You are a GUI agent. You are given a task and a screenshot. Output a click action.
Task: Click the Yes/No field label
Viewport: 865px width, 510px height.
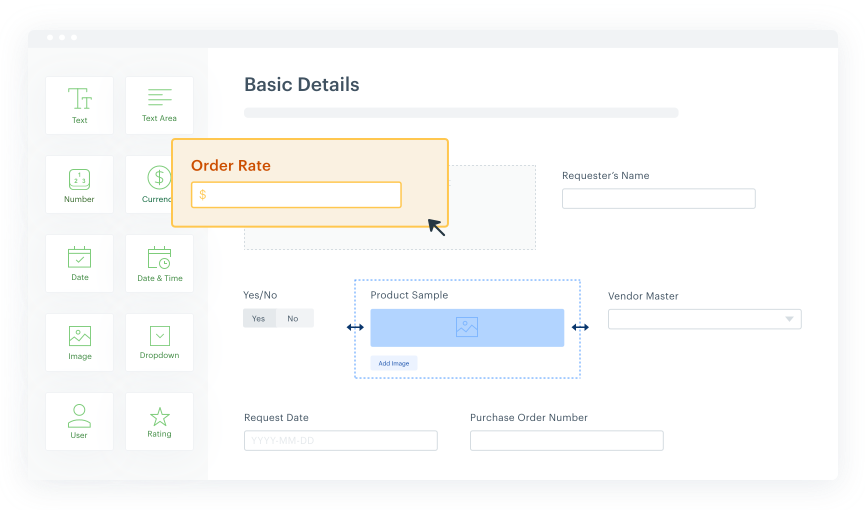[260, 295]
